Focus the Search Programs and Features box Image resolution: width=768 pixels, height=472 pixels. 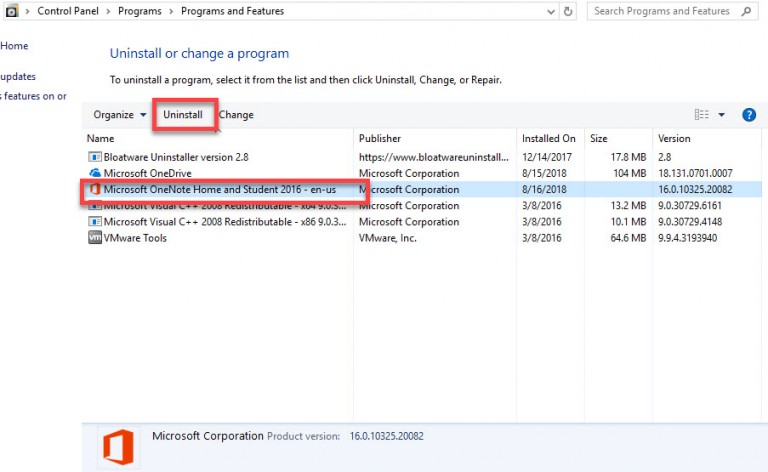point(672,11)
